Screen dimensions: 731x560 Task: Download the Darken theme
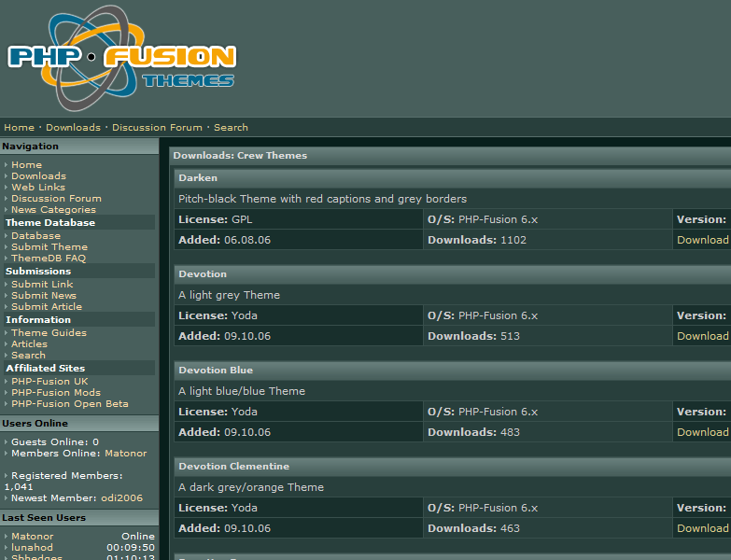point(703,240)
